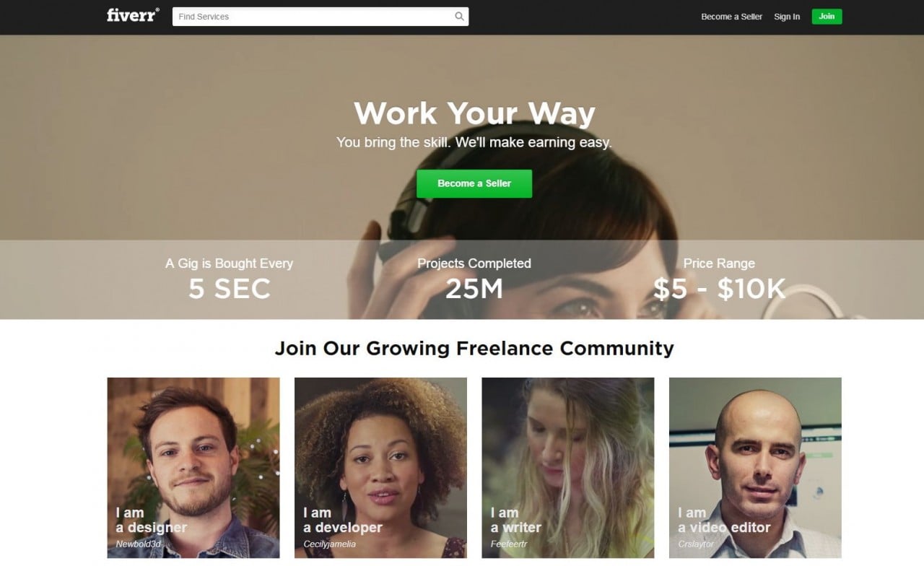Viewport: 924px width, 566px height.
Task: Click the search magnifier icon
Action: pyautogui.click(x=459, y=17)
